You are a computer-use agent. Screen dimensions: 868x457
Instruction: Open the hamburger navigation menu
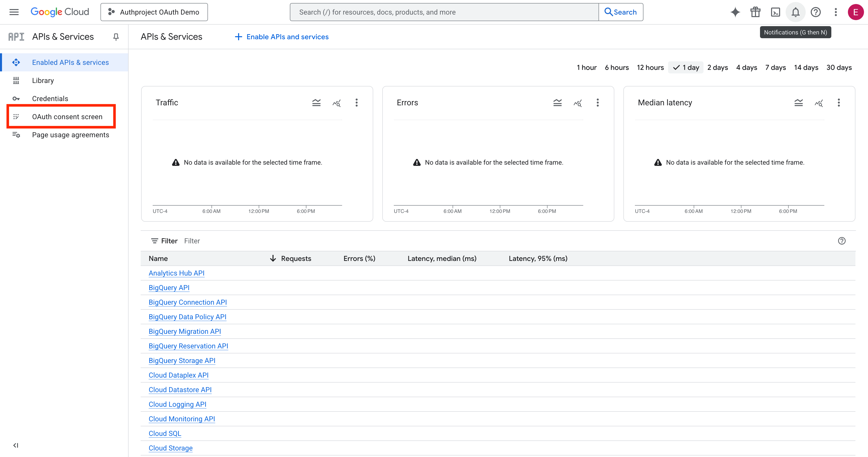click(14, 12)
